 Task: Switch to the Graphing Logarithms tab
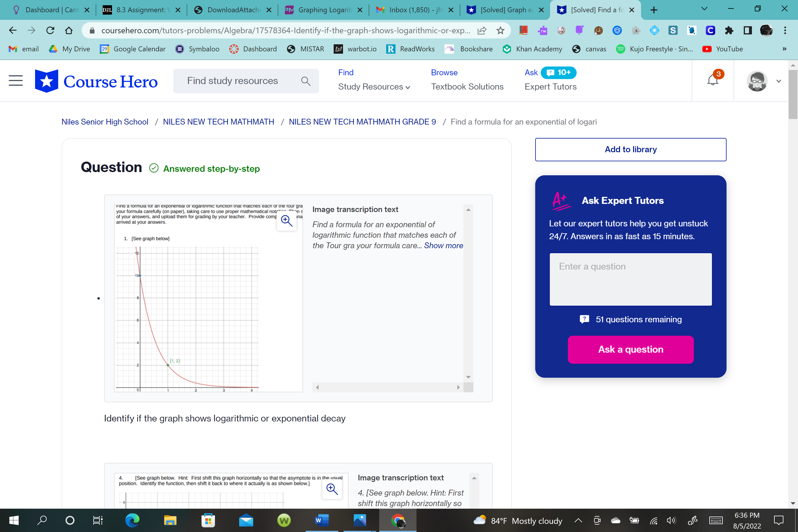tap(323, 10)
